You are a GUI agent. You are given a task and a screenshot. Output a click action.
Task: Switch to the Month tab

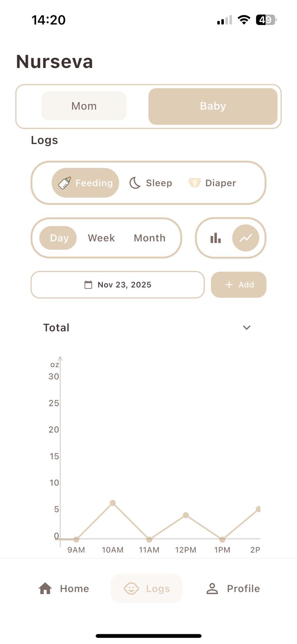coord(150,238)
